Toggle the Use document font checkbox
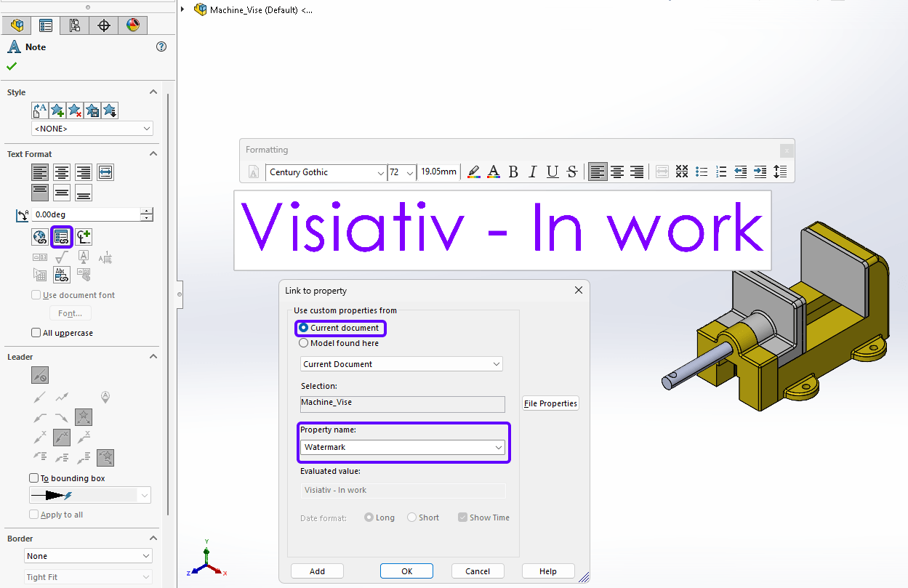The image size is (908, 588). point(36,295)
